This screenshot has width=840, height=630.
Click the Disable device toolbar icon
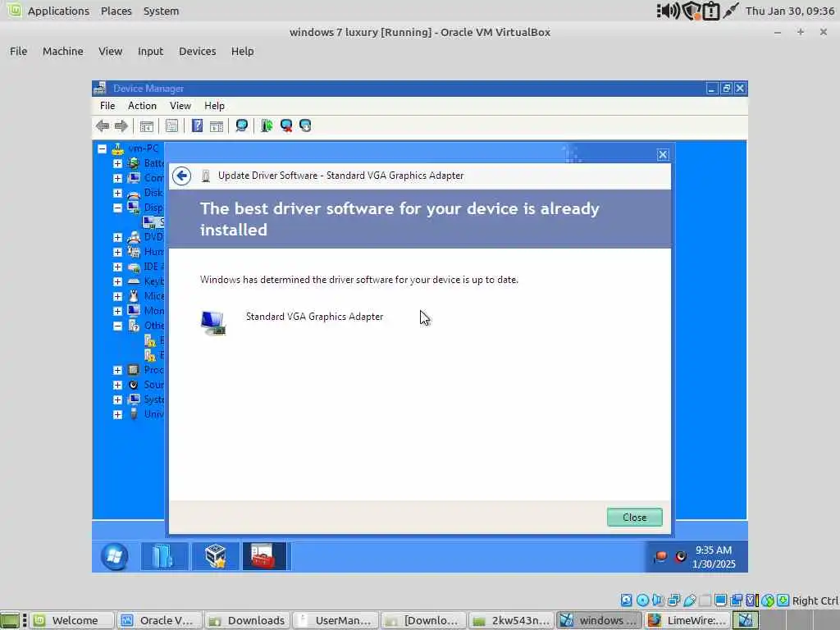(x=305, y=126)
